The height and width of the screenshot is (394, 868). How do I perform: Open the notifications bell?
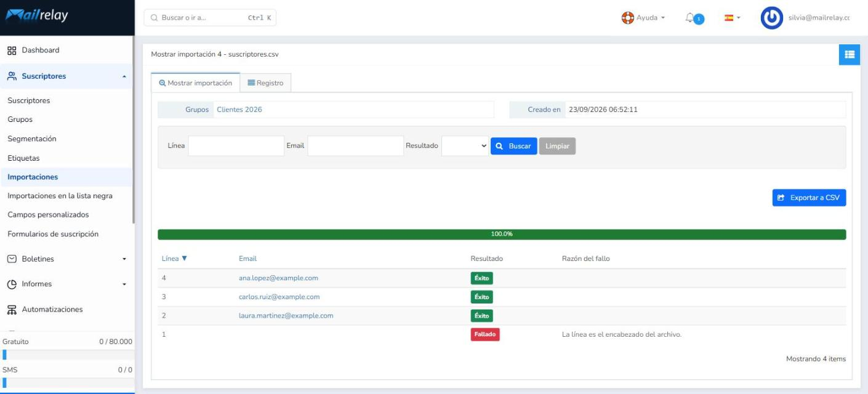point(690,18)
